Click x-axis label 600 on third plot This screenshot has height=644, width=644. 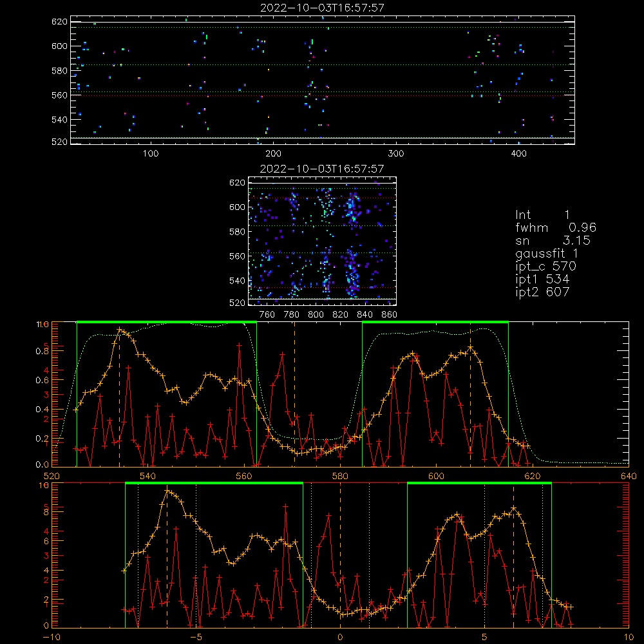pyautogui.click(x=436, y=477)
